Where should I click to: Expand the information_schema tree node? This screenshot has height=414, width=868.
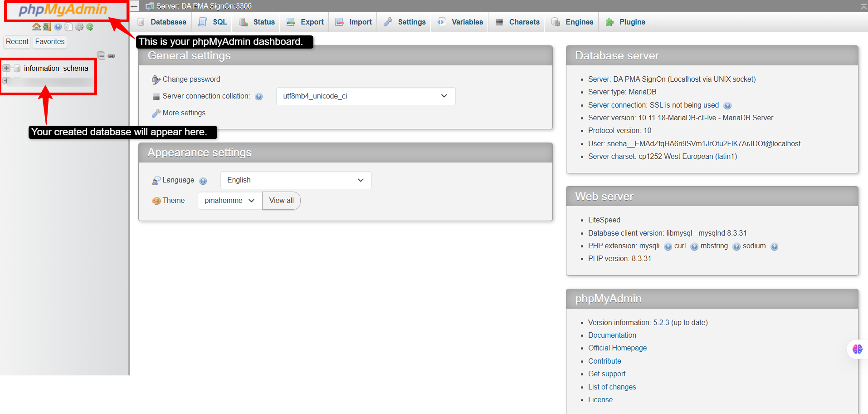coord(6,68)
